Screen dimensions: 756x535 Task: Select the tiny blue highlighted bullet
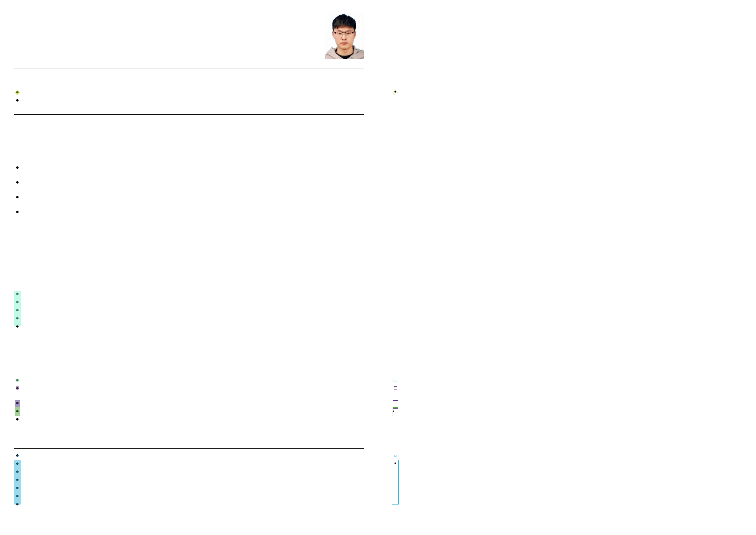[17, 456]
